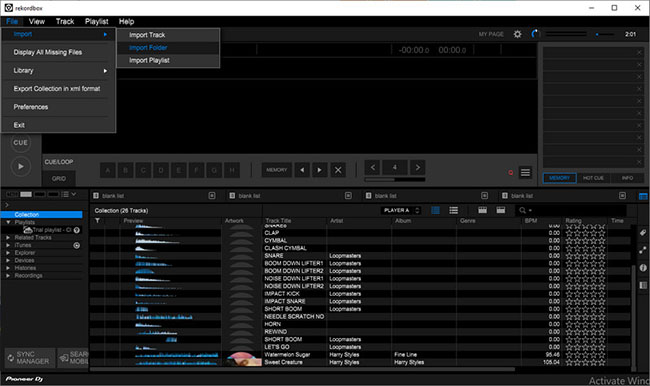Trigger hot cue A pad
The image size is (650, 386).
(x=108, y=170)
